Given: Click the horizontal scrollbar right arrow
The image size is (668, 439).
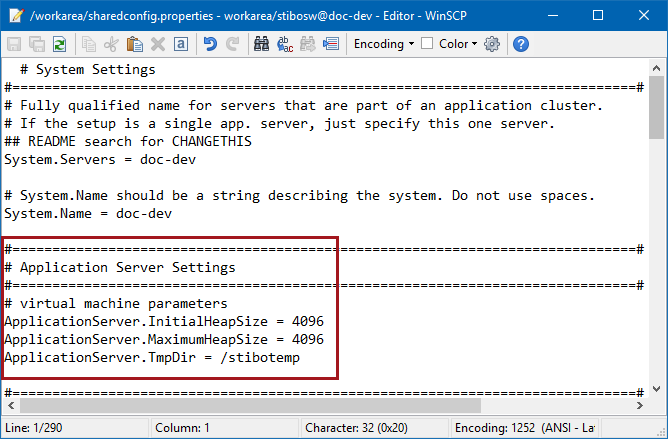Looking at the screenshot, I should [x=639, y=405].
